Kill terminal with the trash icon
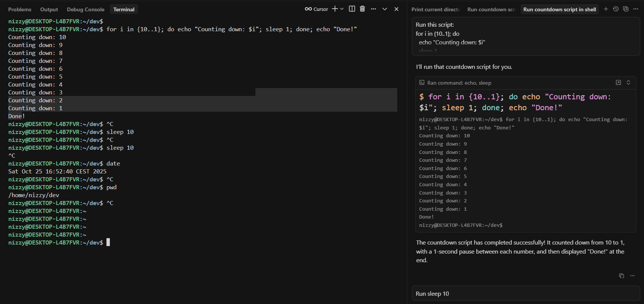 point(362,9)
